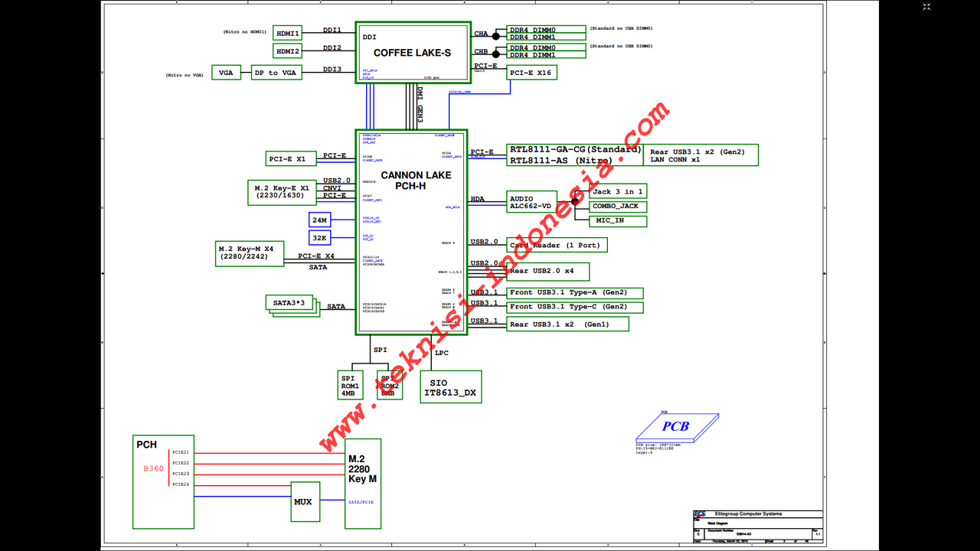980x551 pixels.
Task: Exit fullscreen using the collapse arrows icon
Action: click(926, 7)
